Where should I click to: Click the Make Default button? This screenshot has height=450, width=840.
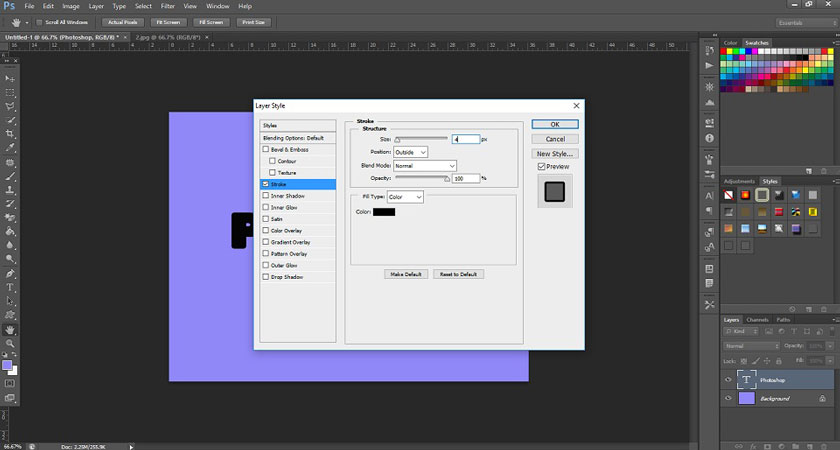click(406, 274)
